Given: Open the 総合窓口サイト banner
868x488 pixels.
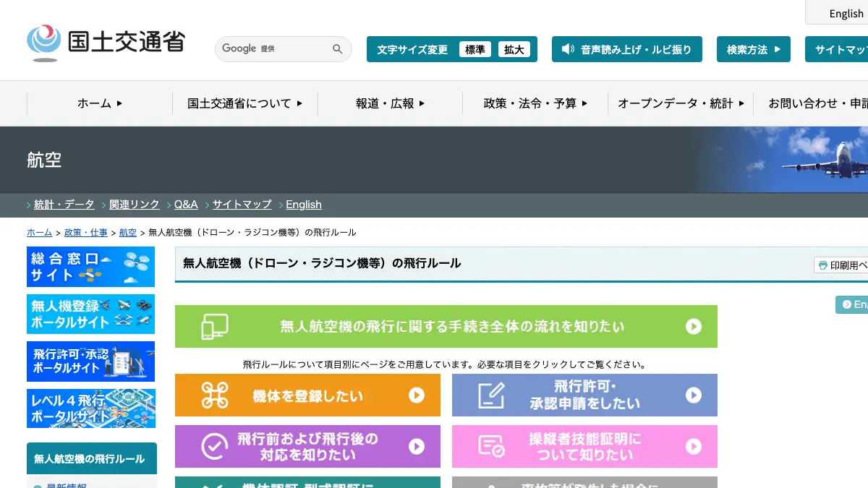Looking at the screenshot, I should point(91,267).
